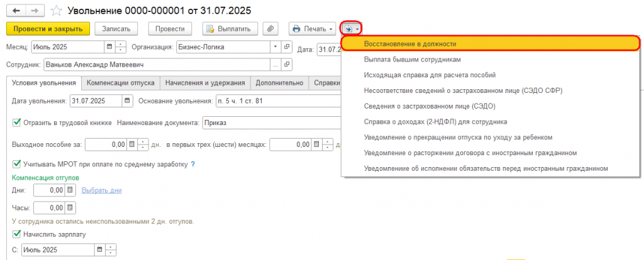Open calculator for Выходное пособие days

click(x=132, y=144)
